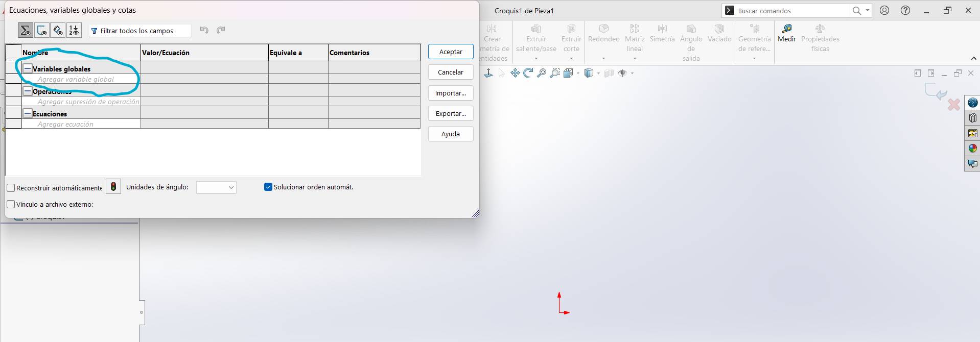980x342 pixels.
Task: Select the Rotate view icon
Action: click(x=528, y=73)
